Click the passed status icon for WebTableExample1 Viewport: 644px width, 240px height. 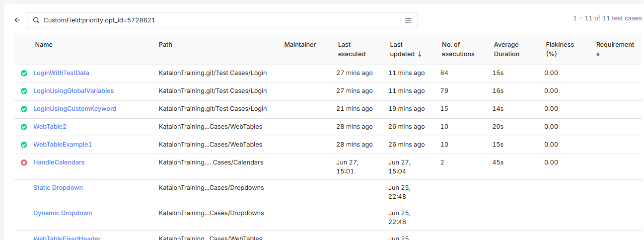pos(24,145)
